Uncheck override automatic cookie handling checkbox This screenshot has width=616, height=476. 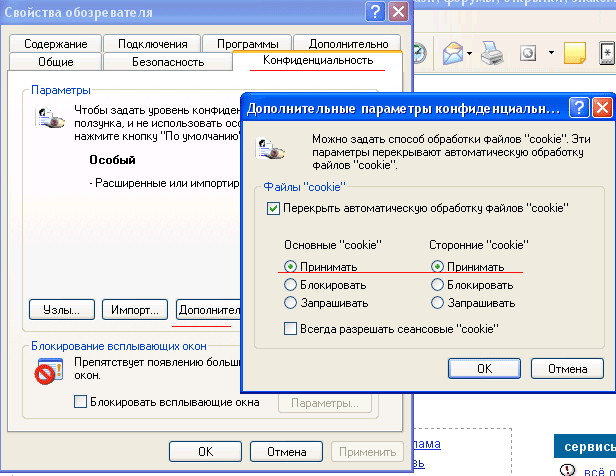[x=274, y=208]
